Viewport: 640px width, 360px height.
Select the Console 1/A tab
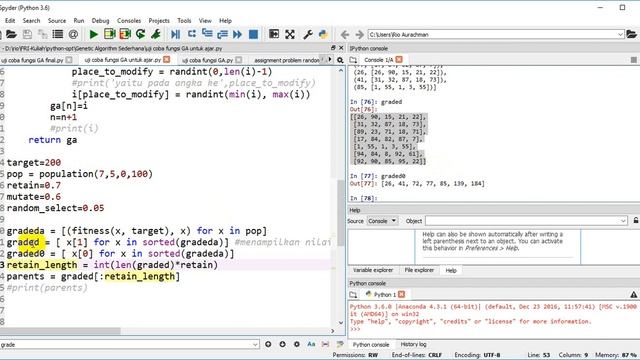(x=378, y=60)
